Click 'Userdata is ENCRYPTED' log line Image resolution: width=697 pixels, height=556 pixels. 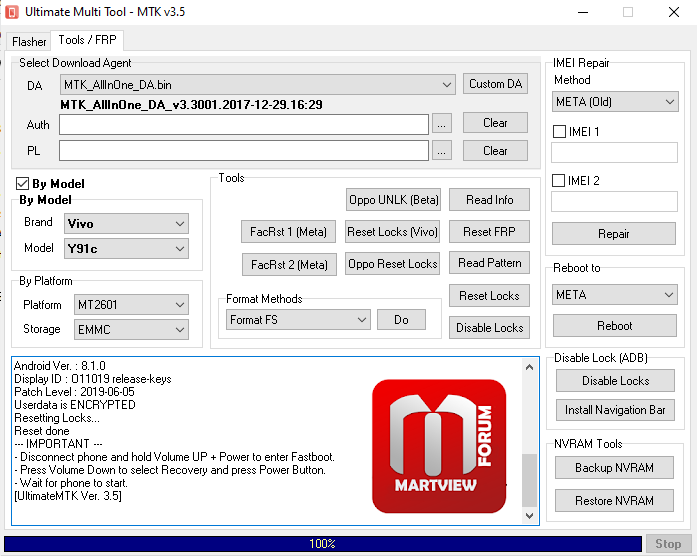tap(75, 404)
